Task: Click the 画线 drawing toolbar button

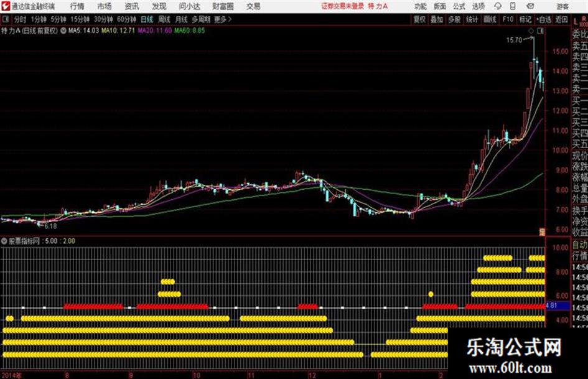Action: pos(490,19)
